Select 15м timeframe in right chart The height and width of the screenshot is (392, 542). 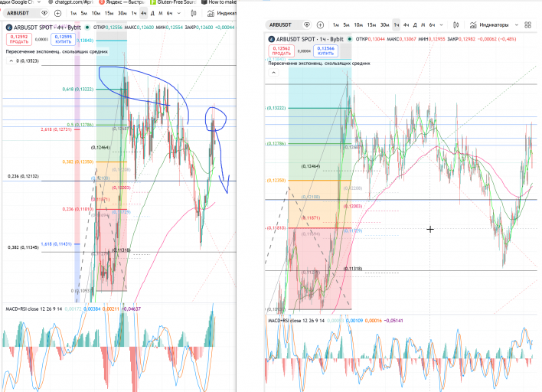[x=371, y=25]
